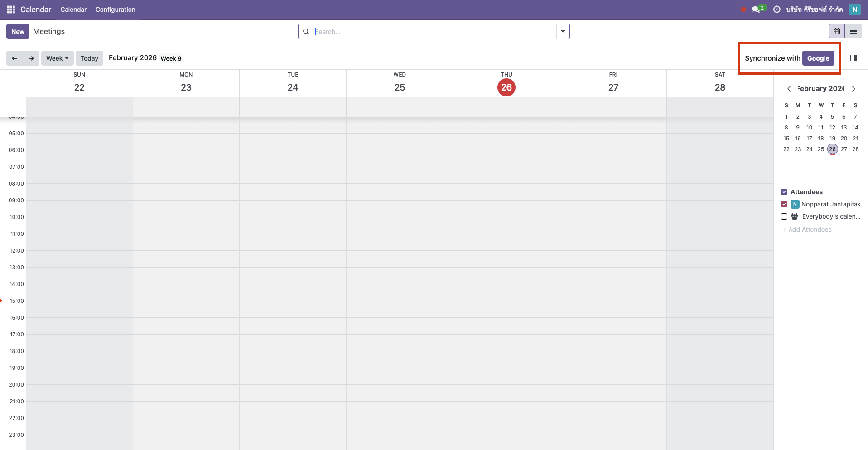
Task: Open the Calendar menu item
Action: [73, 10]
